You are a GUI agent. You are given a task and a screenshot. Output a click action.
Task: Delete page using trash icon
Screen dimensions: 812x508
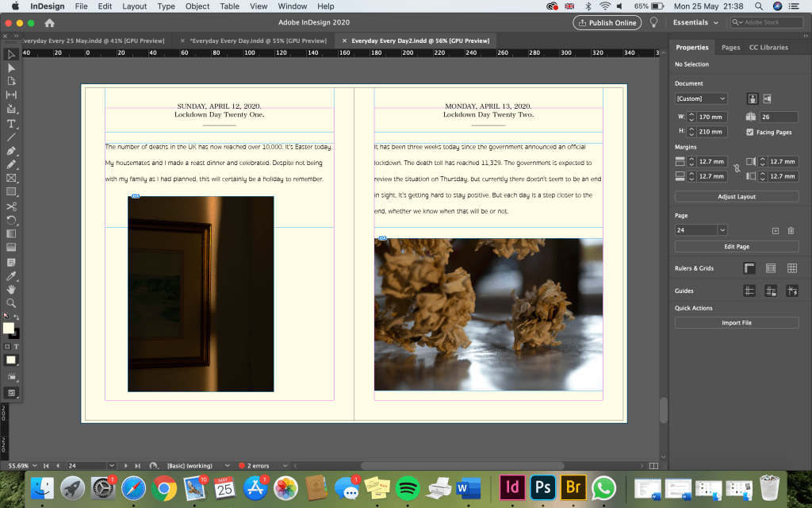coord(791,230)
